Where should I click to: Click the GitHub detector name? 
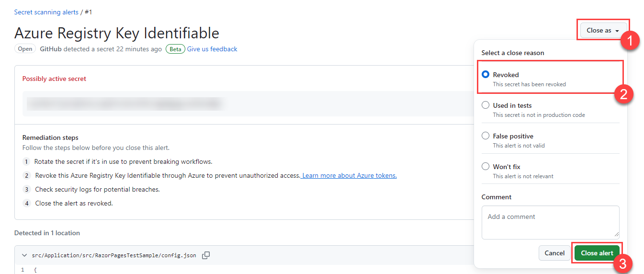(x=51, y=49)
